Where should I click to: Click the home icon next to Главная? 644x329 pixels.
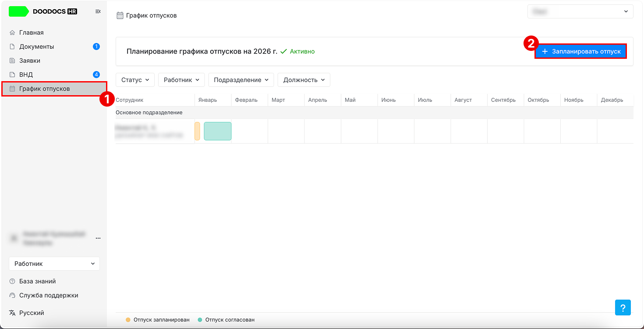click(12, 32)
